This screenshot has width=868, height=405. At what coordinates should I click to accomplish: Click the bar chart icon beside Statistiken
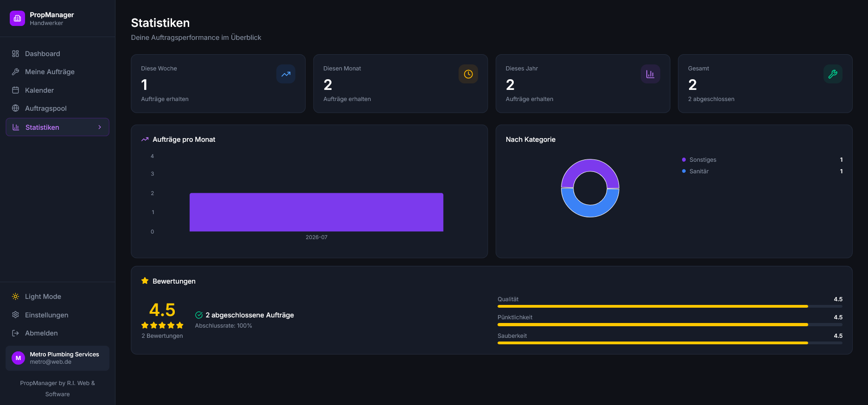click(x=16, y=127)
